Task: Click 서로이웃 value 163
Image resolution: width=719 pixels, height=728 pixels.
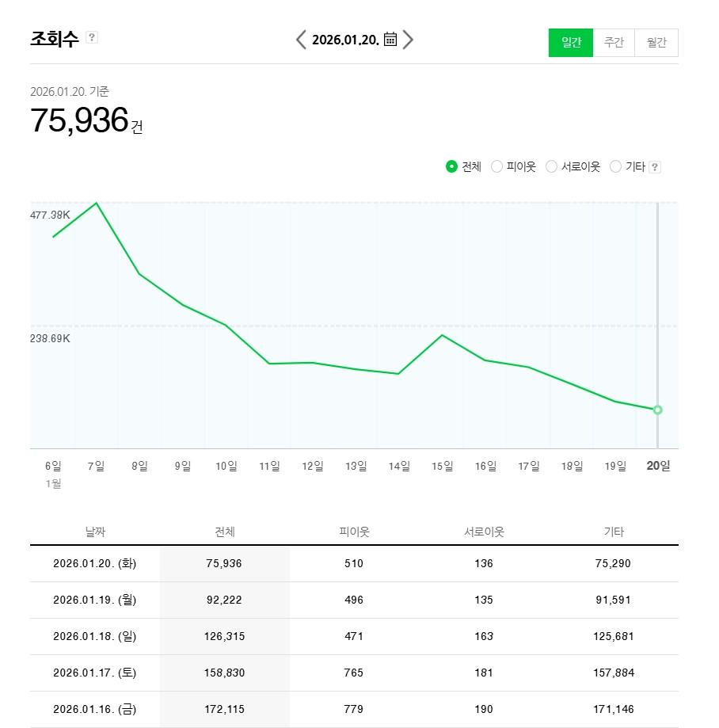Action: click(484, 637)
